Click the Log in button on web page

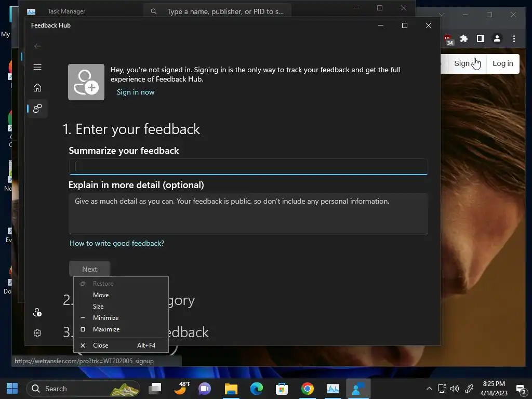503,63
